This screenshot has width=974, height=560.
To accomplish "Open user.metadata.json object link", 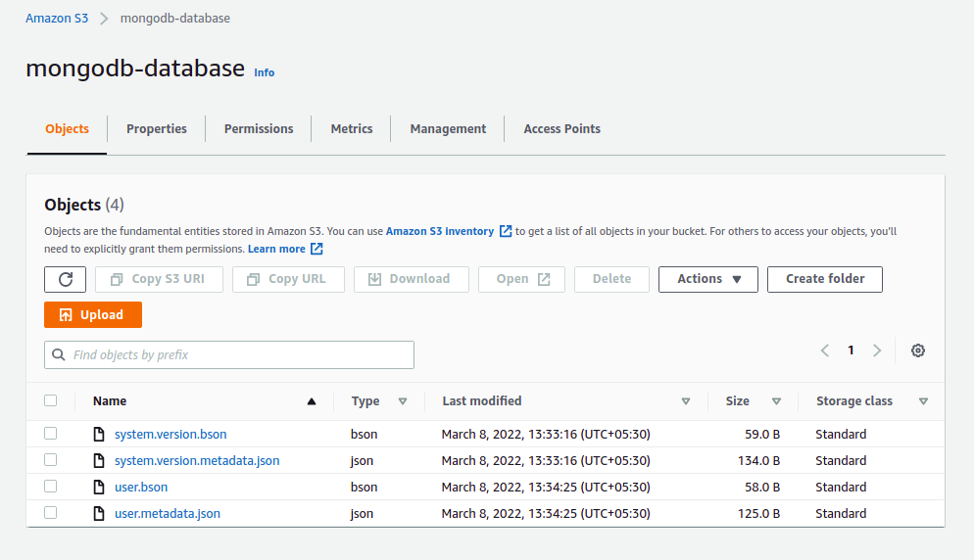I will 168,513.
